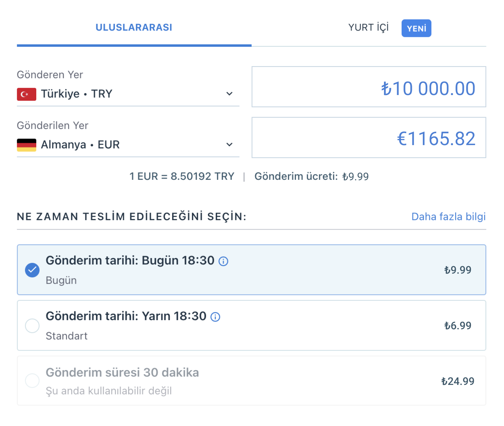Click the YENİ badge
The width and height of the screenshot is (504, 426).
pos(416,28)
